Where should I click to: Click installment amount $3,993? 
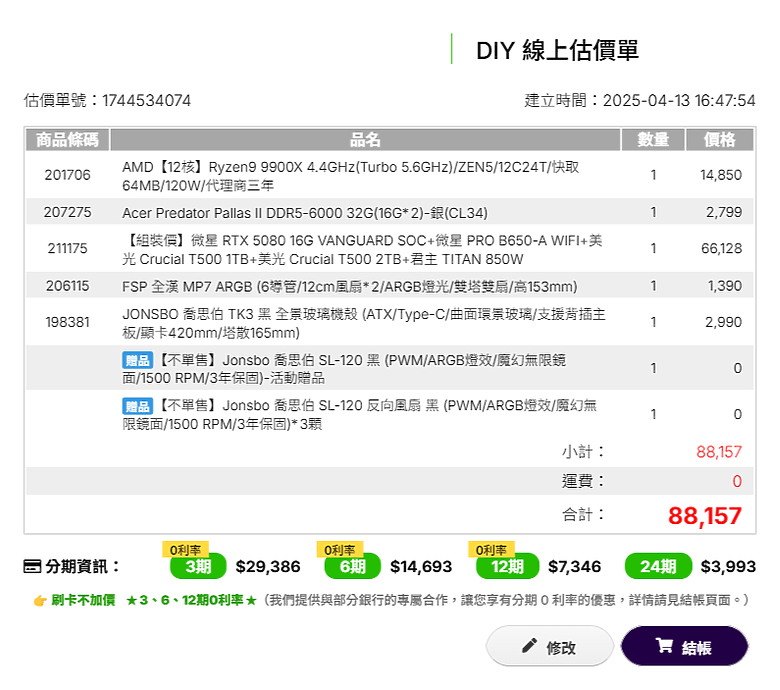728,566
